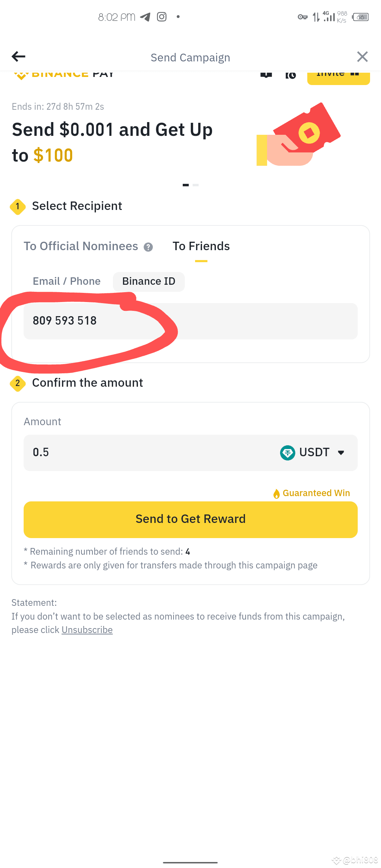The width and height of the screenshot is (381, 868).
Task: Tap the Guaranteed Win flame icon
Action: coord(277,493)
